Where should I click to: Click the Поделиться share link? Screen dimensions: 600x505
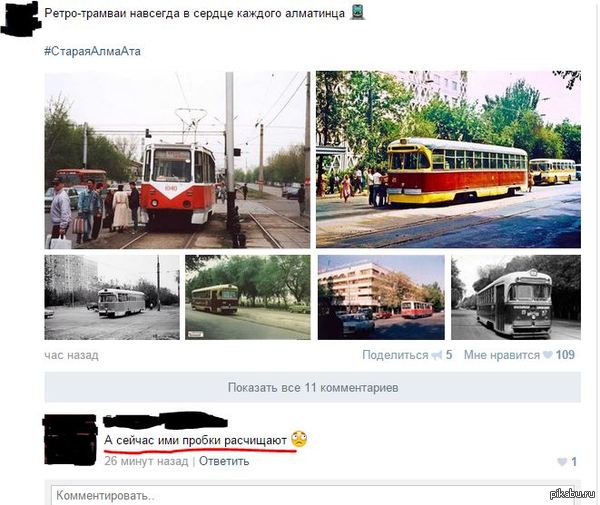395,355
